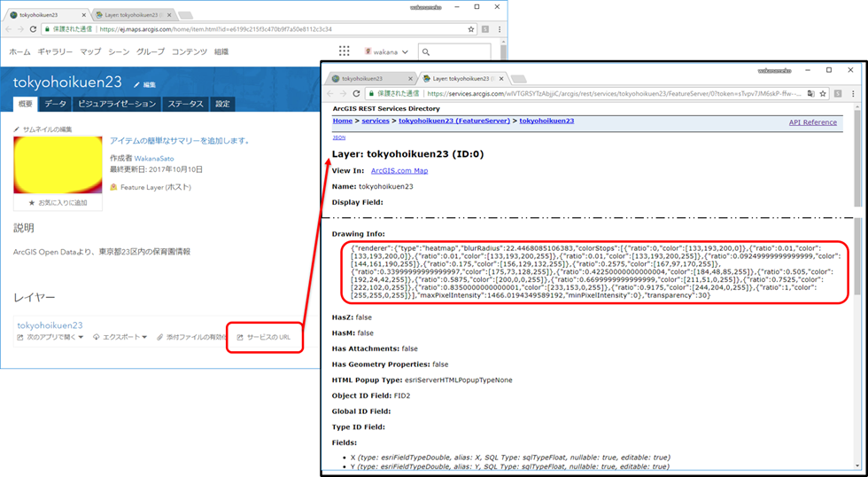Switch to the 設定 tab
This screenshot has height=477, width=868.
(222, 104)
